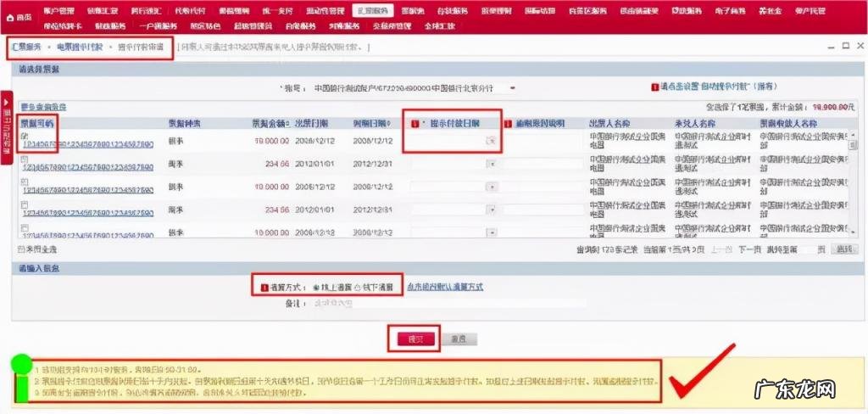Click the 备注 remarks input field

448,303
